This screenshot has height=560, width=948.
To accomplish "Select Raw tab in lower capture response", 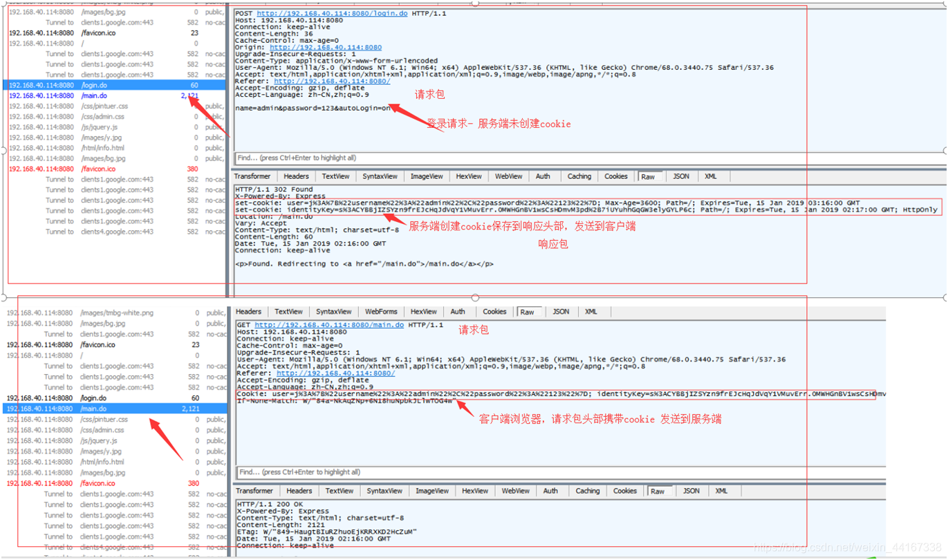I will coord(658,492).
